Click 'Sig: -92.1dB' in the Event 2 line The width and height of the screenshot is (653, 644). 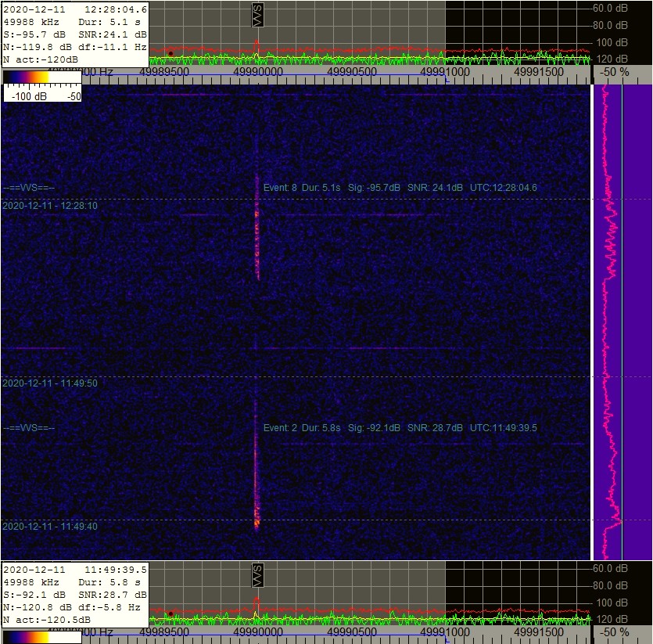coord(374,428)
